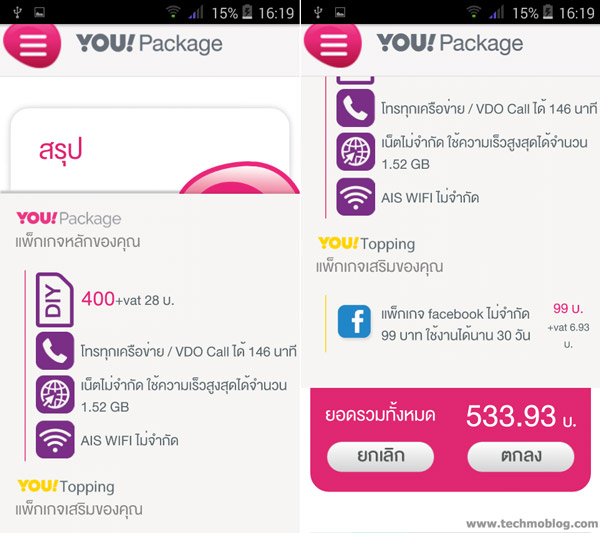Tap the WiFi icon on right screen
The image size is (600, 533).
click(355, 197)
